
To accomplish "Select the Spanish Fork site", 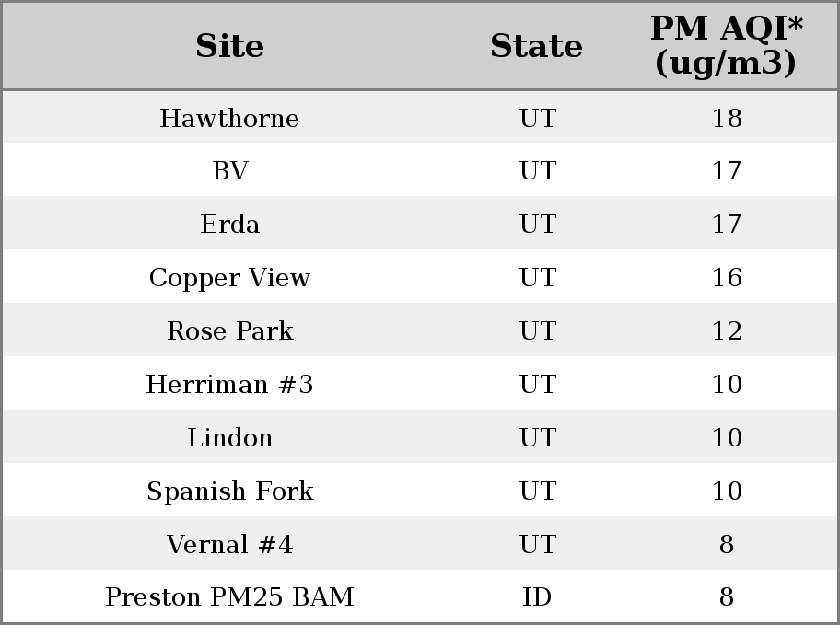I will coord(230,492).
